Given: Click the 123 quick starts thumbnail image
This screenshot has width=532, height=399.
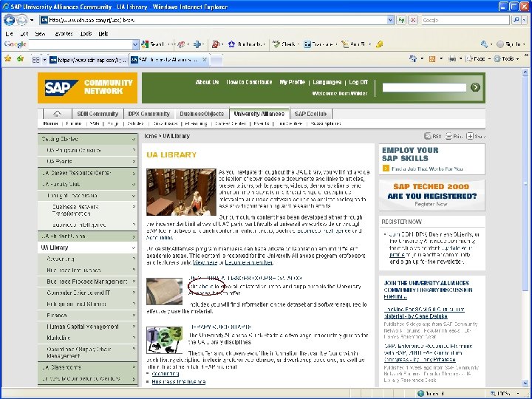Looking at the screenshot, I should pos(165,341).
